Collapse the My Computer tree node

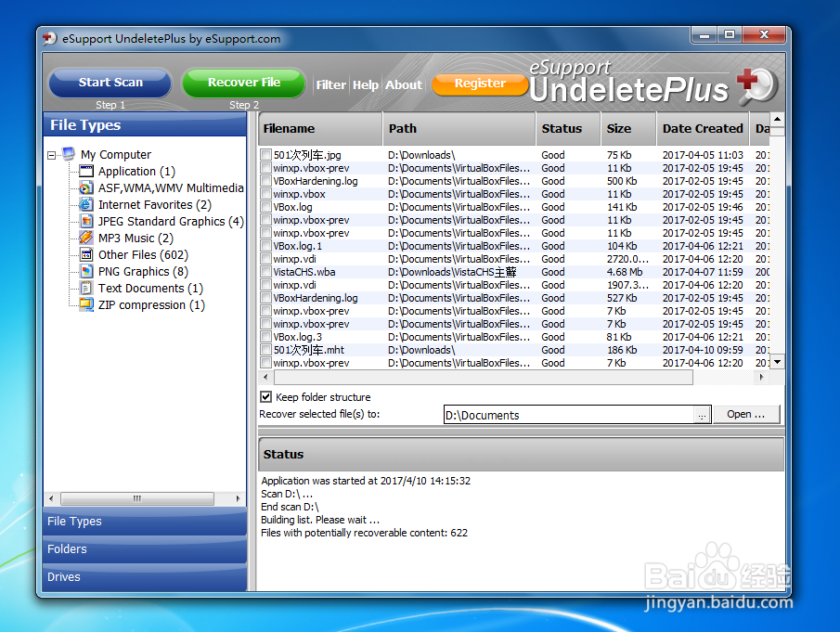coord(51,155)
